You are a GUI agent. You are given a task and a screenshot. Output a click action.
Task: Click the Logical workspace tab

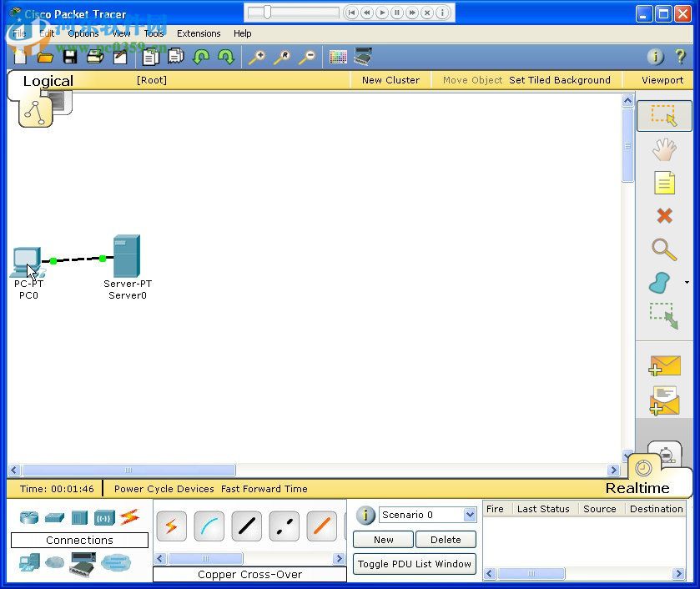tap(48, 80)
